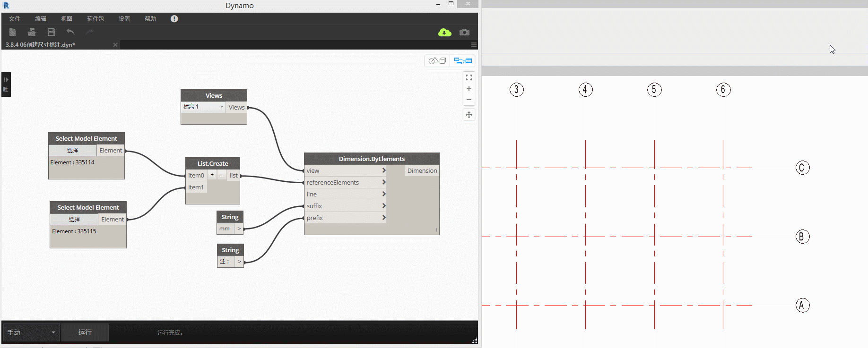This screenshot has height=348, width=868.
Task: Open the 标高 1 views dropdown
Action: 203,107
